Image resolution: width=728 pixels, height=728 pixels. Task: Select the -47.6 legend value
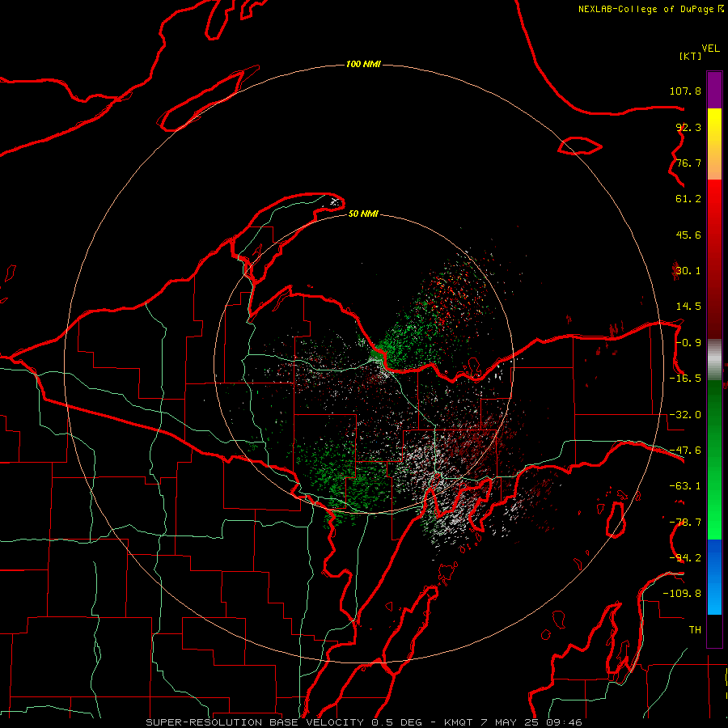coord(685,451)
